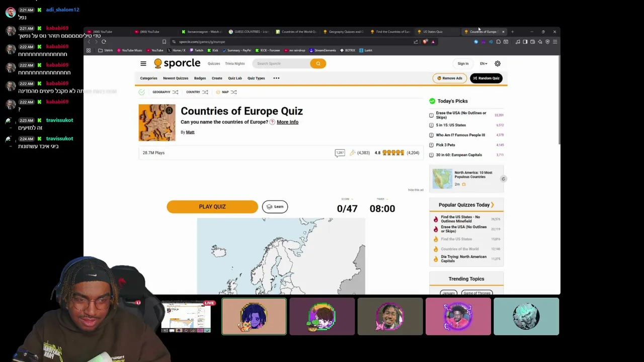Close the Countries of Europe tab
644x362 pixels.
503,32
